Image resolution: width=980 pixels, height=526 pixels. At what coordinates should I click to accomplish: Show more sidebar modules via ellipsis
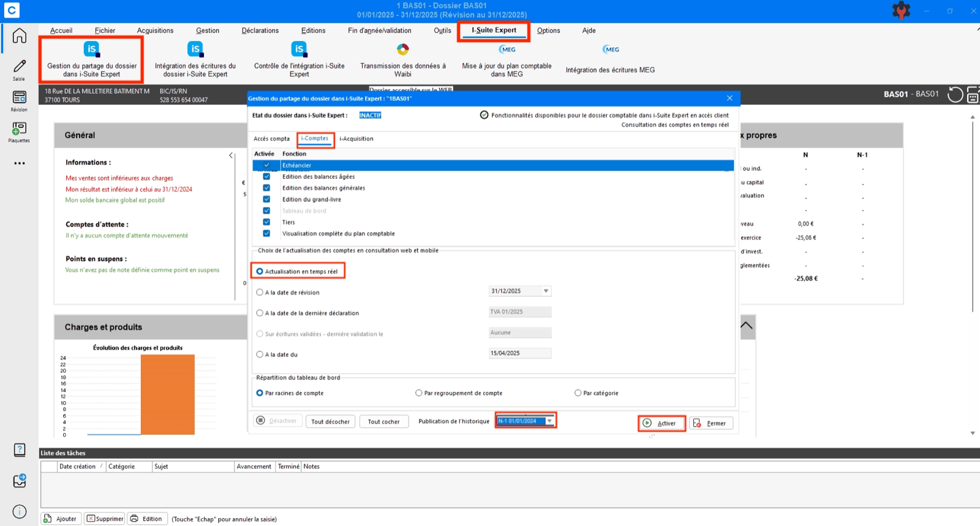(20, 163)
